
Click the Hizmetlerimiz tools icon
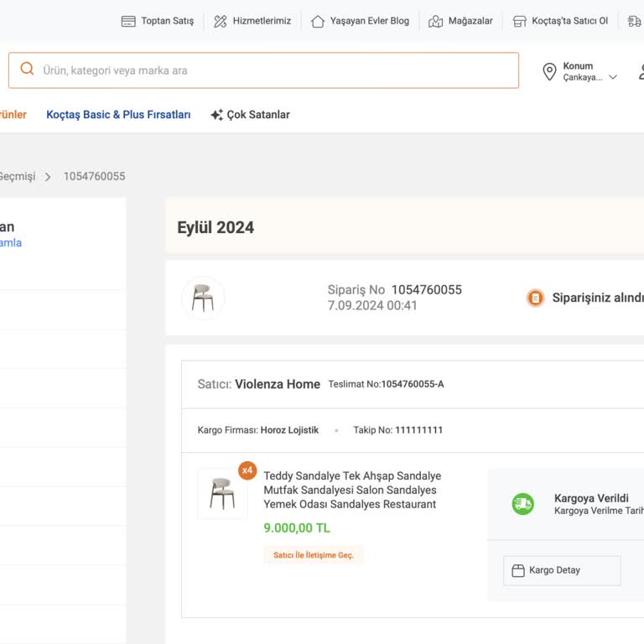tap(221, 21)
